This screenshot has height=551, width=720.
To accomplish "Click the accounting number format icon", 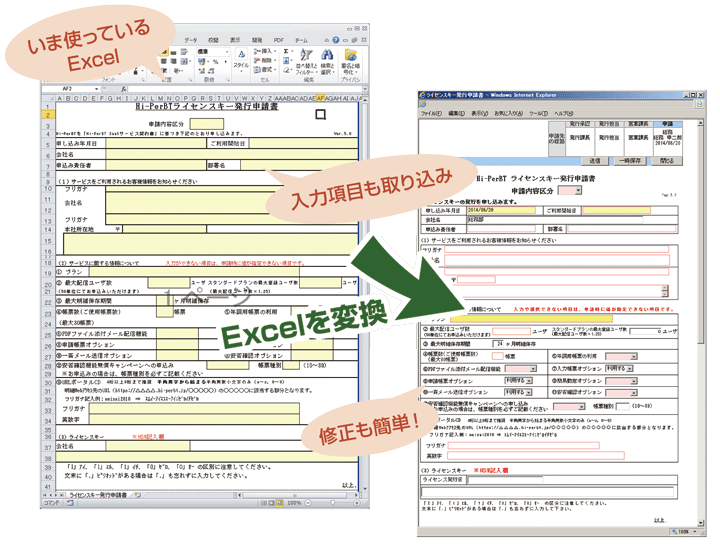I will click(x=202, y=62).
